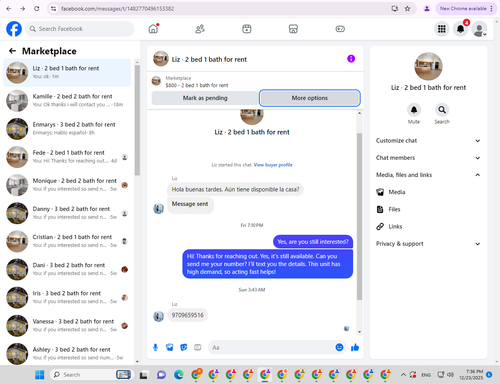
Task: Open Cristian 2 bed 1 bath conversation
Action: [x=67, y=241]
